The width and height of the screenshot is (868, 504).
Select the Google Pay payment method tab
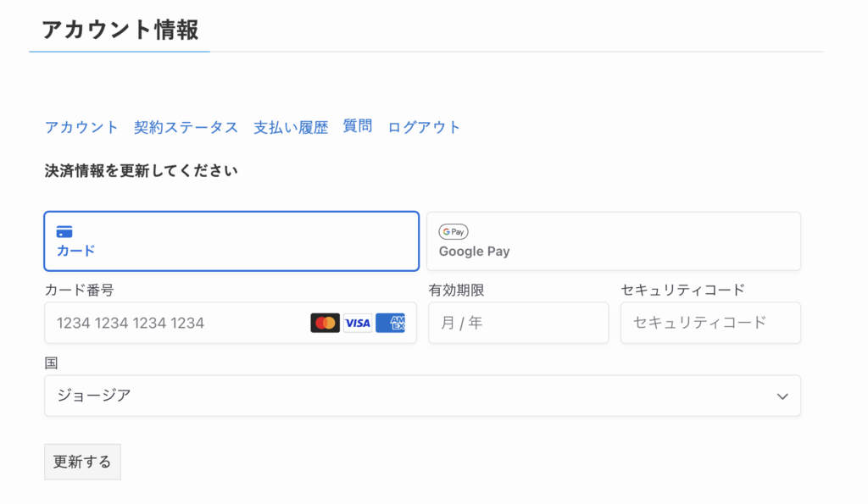[614, 241]
